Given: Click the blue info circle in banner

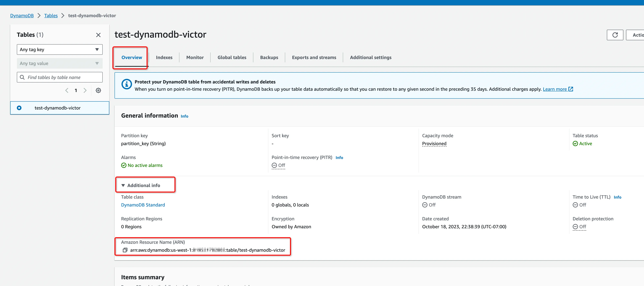Looking at the screenshot, I should click(126, 84).
